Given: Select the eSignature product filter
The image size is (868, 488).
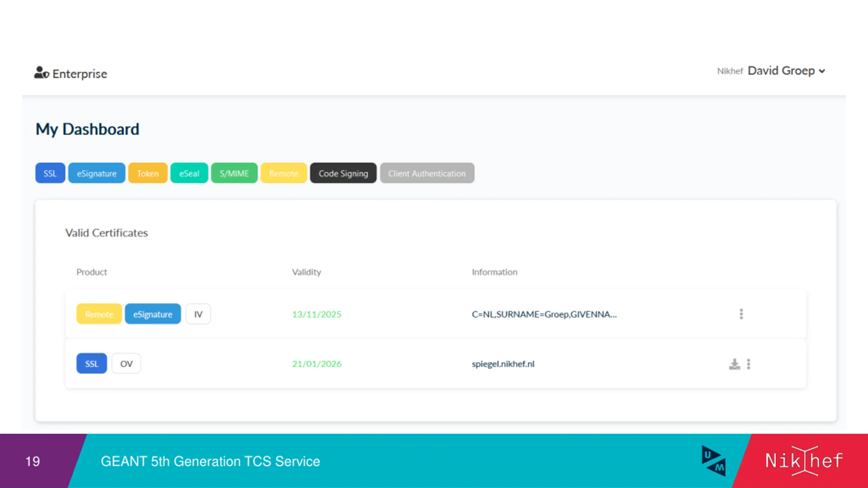Looking at the screenshot, I should pos(97,173).
